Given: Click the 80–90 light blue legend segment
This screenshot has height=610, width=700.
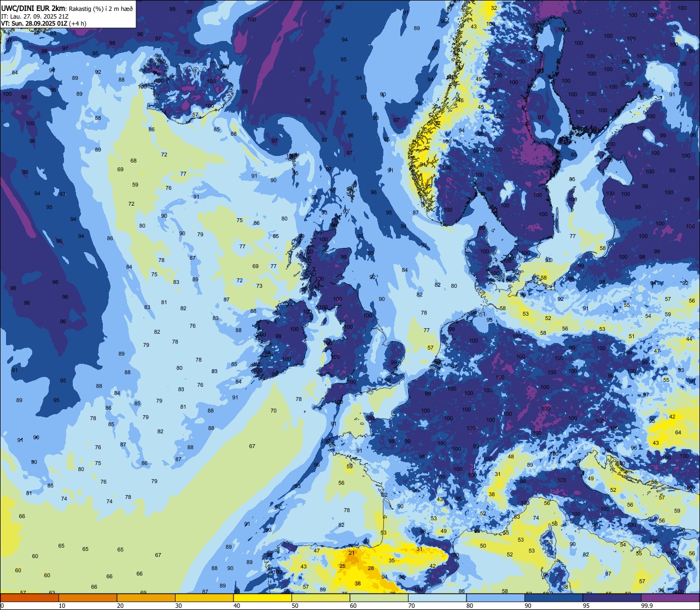Looking at the screenshot, I should (x=495, y=597).
